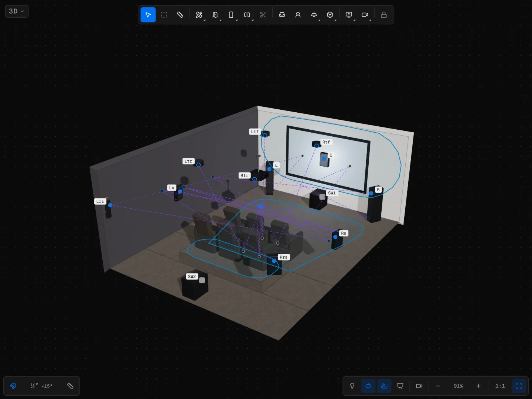Click the scissors cut tool
Image resolution: width=532 pixels, height=399 pixels.
pyautogui.click(x=263, y=15)
